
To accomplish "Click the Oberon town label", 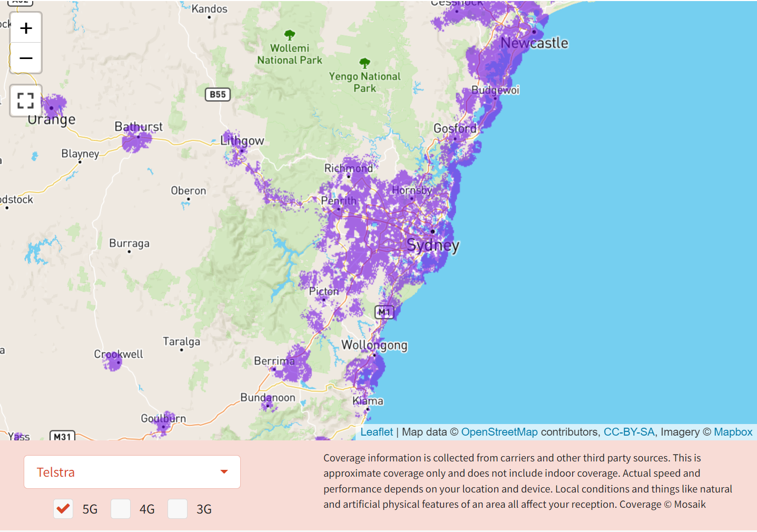I will click(189, 191).
